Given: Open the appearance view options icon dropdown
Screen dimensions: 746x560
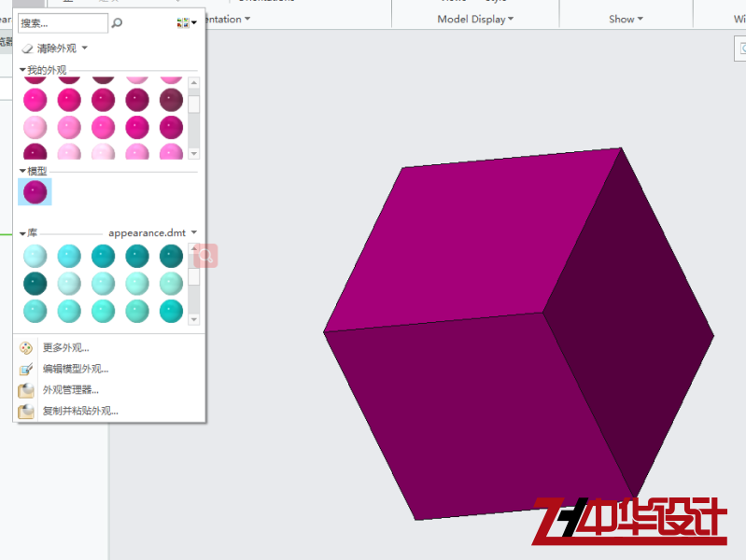Looking at the screenshot, I should click(187, 22).
